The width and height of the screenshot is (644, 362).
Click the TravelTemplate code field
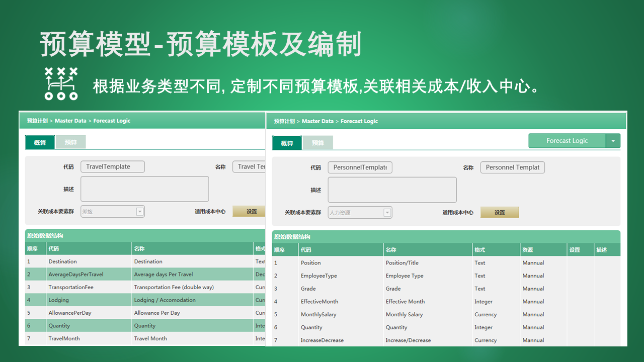pos(113,166)
